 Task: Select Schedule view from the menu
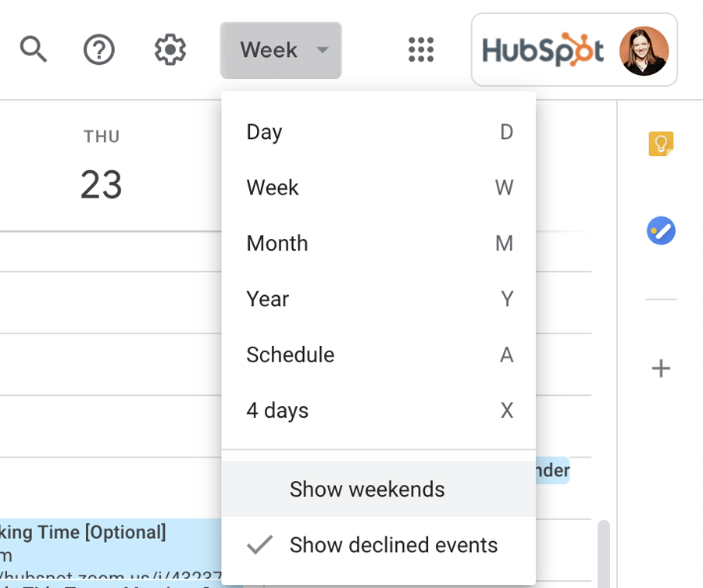pos(291,355)
